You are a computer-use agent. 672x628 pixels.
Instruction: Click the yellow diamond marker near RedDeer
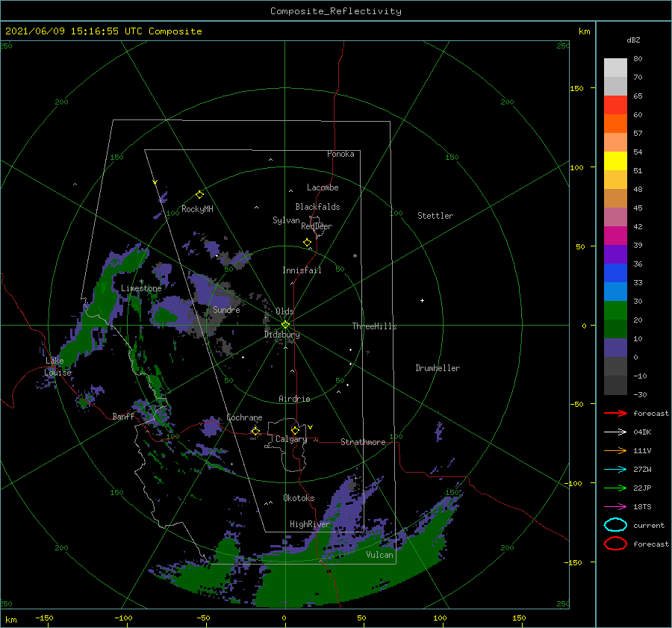[307, 242]
